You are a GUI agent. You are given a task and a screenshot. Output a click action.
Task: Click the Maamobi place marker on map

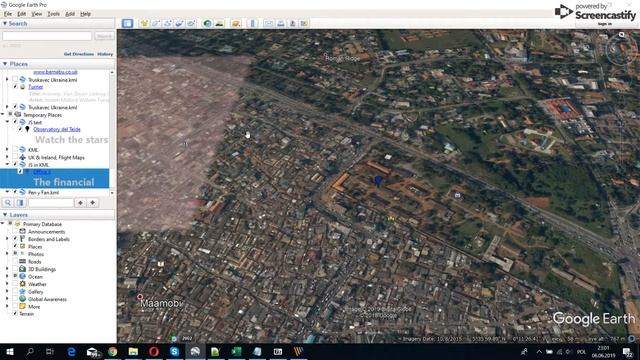coord(140,297)
